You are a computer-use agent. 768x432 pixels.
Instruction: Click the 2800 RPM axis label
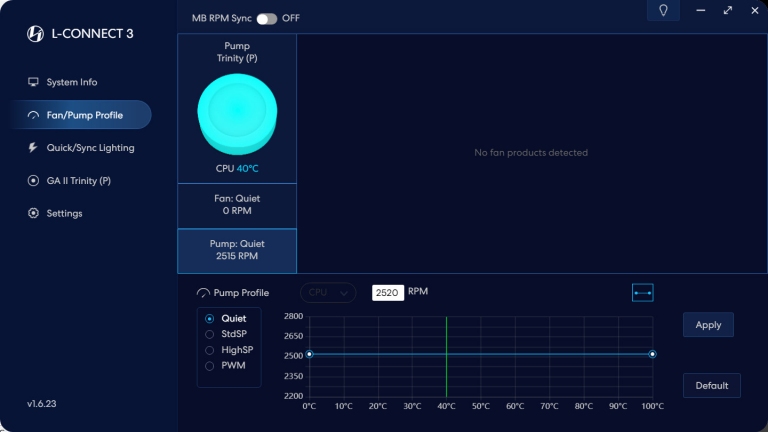(293, 316)
